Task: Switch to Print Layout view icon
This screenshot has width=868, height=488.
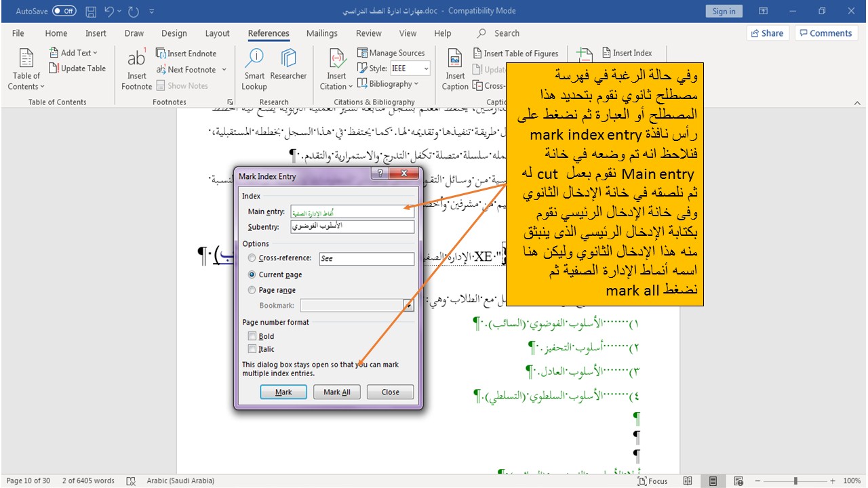Action: [713, 481]
